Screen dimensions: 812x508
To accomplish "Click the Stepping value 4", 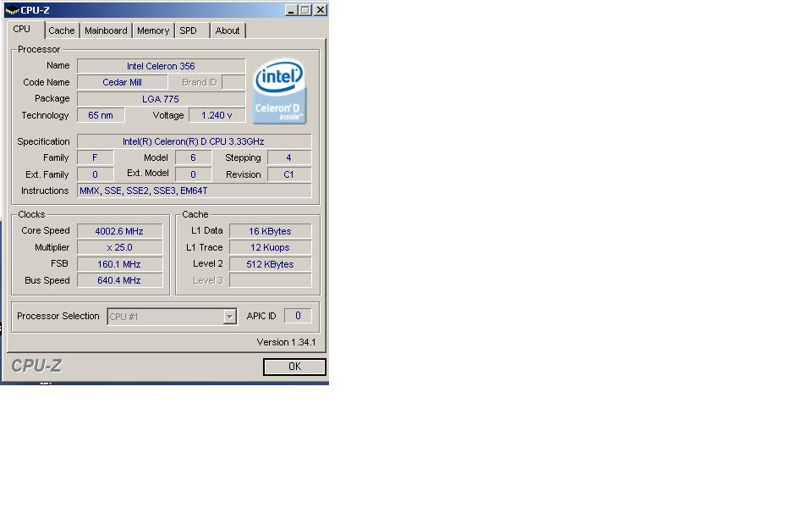I will click(289, 157).
